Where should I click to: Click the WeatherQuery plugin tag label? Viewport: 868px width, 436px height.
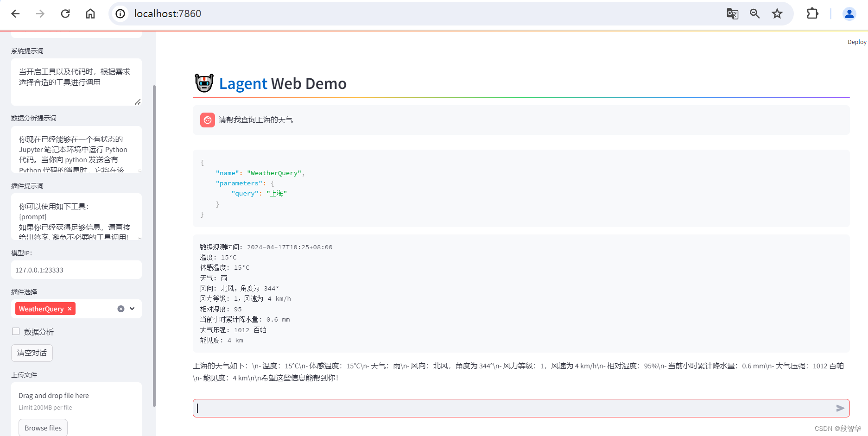tap(41, 309)
